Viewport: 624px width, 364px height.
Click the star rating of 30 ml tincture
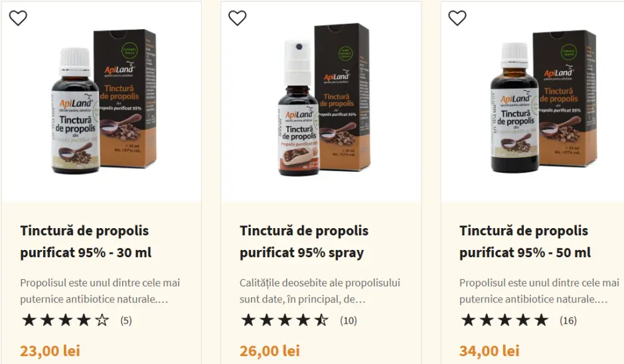click(x=65, y=321)
